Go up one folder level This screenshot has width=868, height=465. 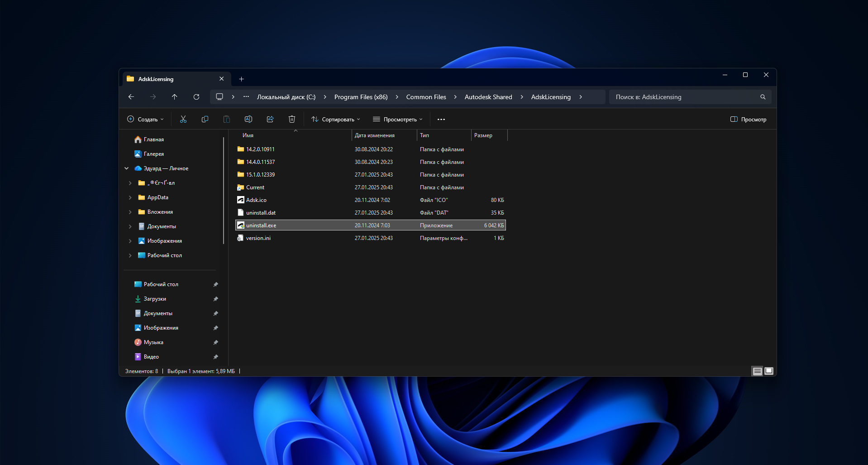point(175,97)
